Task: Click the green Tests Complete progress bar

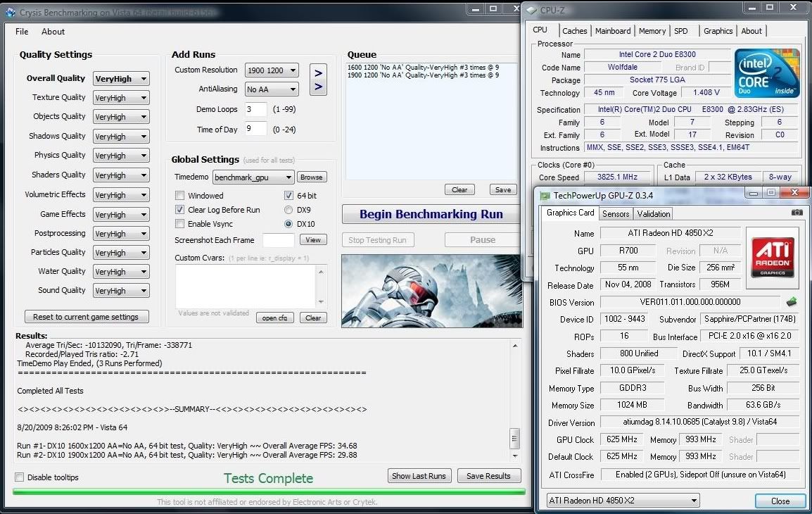Action: click(x=269, y=491)
